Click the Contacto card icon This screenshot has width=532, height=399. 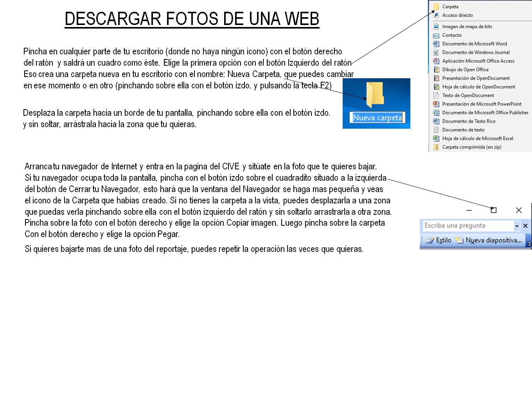[436, 35]
